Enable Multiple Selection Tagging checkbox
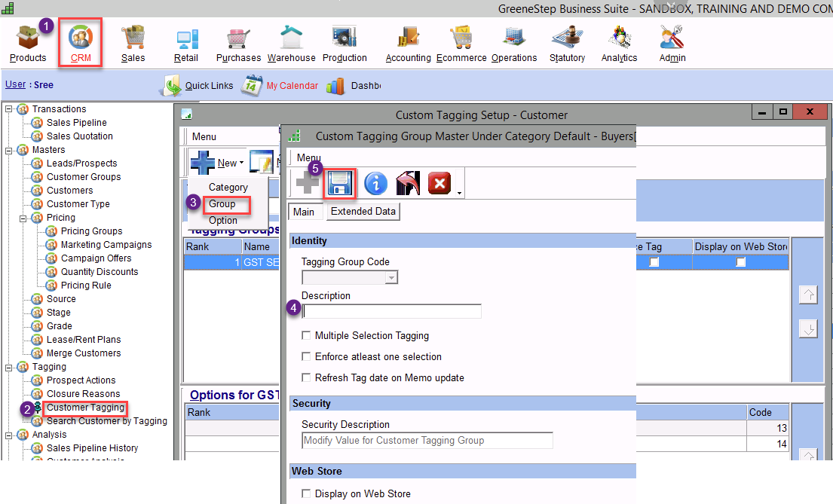This screenshot has width=833, height=504. coord(306,336)
